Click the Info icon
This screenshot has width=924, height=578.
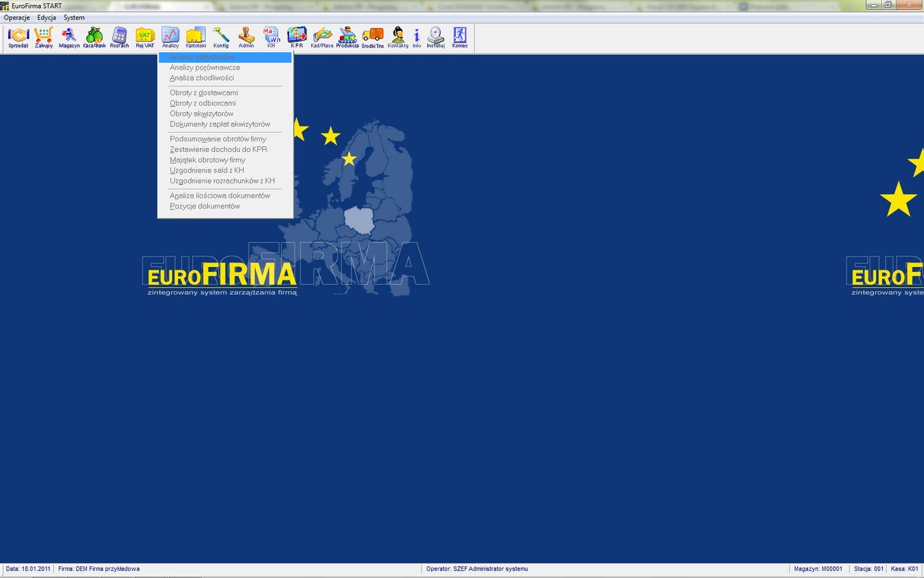point(417,37)
